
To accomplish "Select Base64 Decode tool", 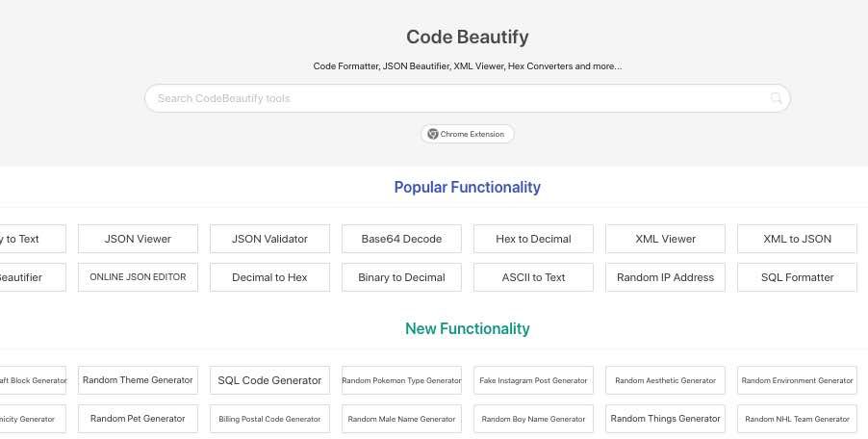I will click(401, 239).
